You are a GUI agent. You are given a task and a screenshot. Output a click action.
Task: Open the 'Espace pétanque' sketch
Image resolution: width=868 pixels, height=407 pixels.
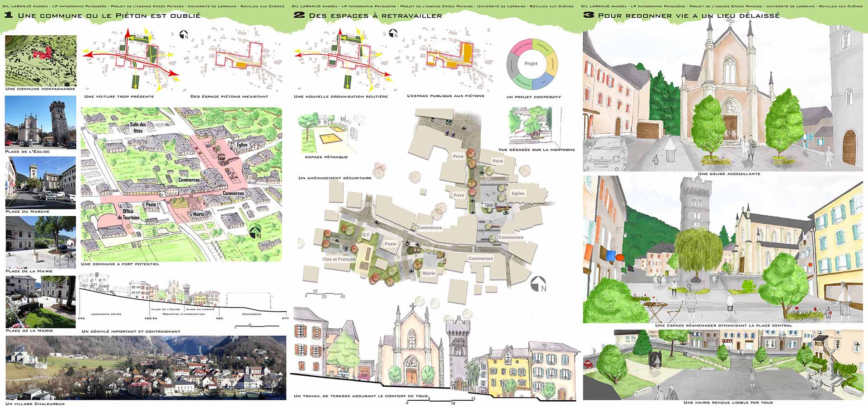[326, 133]
